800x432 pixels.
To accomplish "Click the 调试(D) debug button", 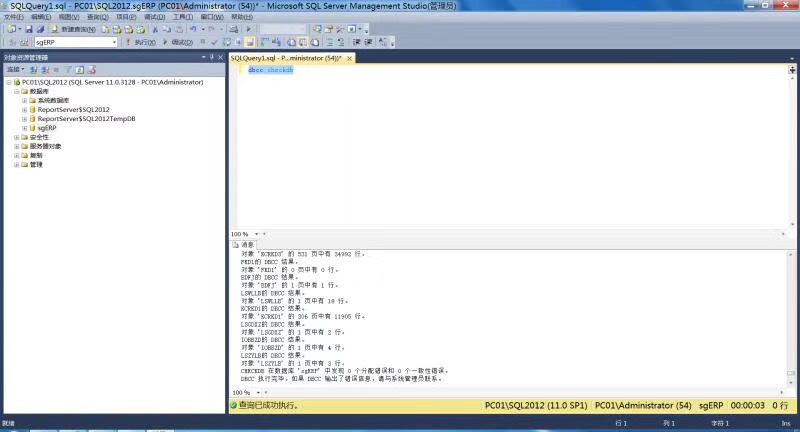I will pos(178,42).
